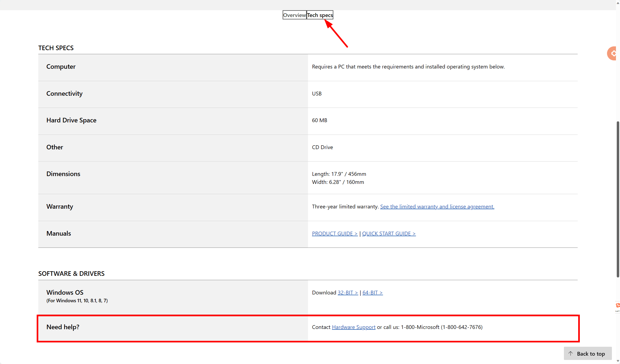Screen dimensions: 620x364
Task: Click the Windows OS row label
Action: (65, 293)
